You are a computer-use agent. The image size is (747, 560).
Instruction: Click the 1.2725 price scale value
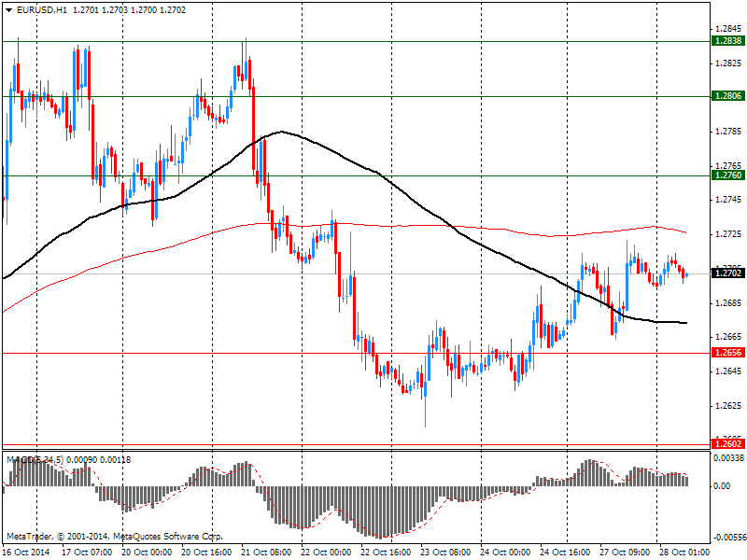(x=728, y=234)
